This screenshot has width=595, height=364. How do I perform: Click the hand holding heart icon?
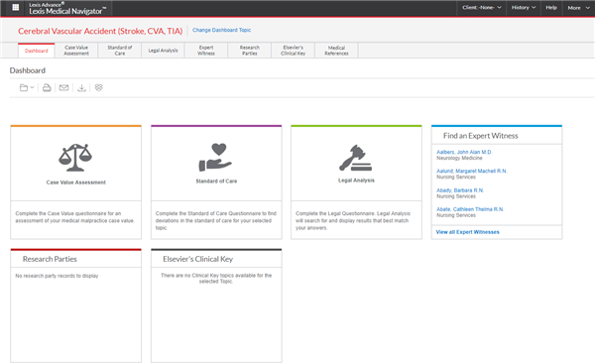[215, 157]
